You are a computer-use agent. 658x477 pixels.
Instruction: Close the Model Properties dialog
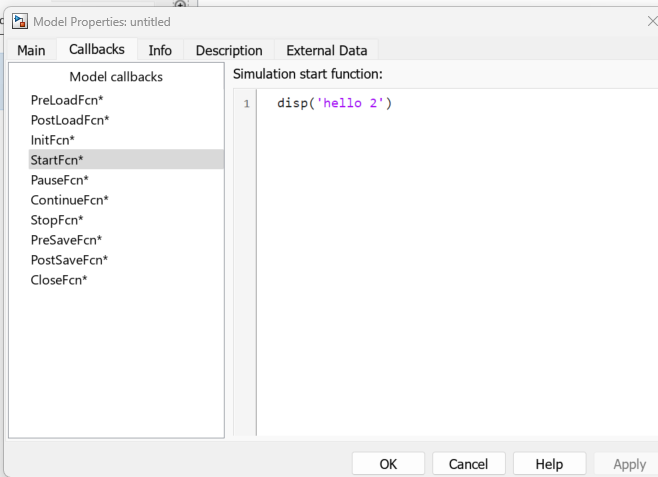coord(651,21)
